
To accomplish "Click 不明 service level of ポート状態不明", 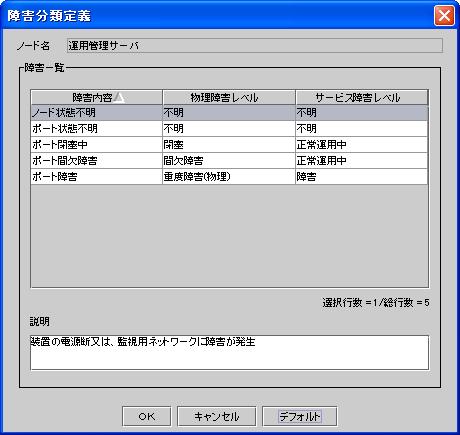I will pyautogui.click(x=362, y=129).
